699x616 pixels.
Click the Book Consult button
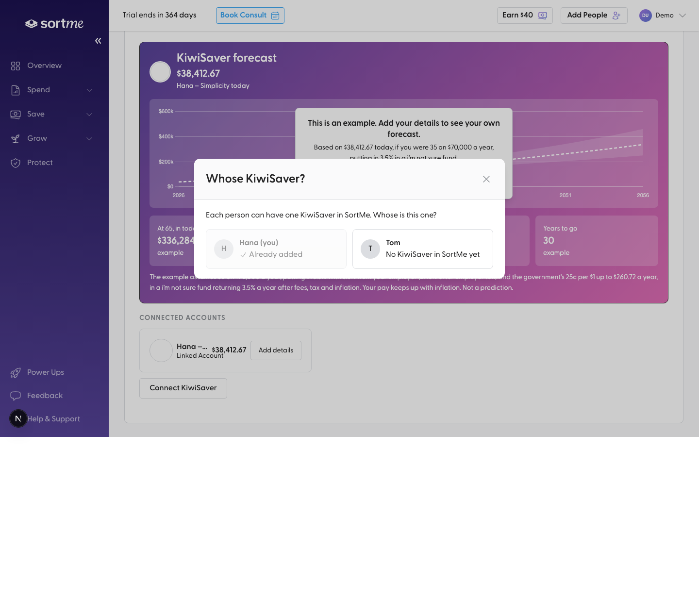click(250, 16)
